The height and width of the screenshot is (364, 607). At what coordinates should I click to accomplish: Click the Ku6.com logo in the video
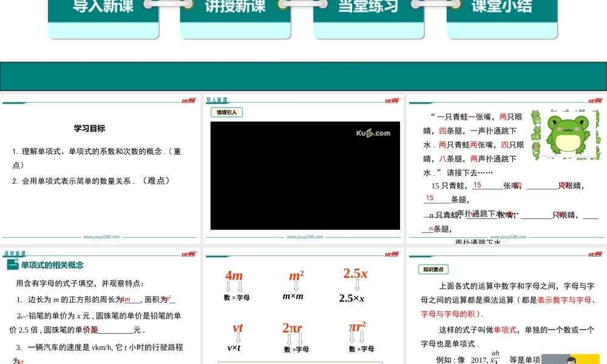click(373, 133)
